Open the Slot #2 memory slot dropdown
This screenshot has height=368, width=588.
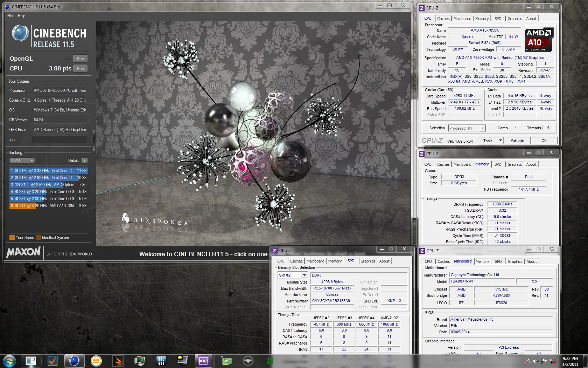(304, 275)
